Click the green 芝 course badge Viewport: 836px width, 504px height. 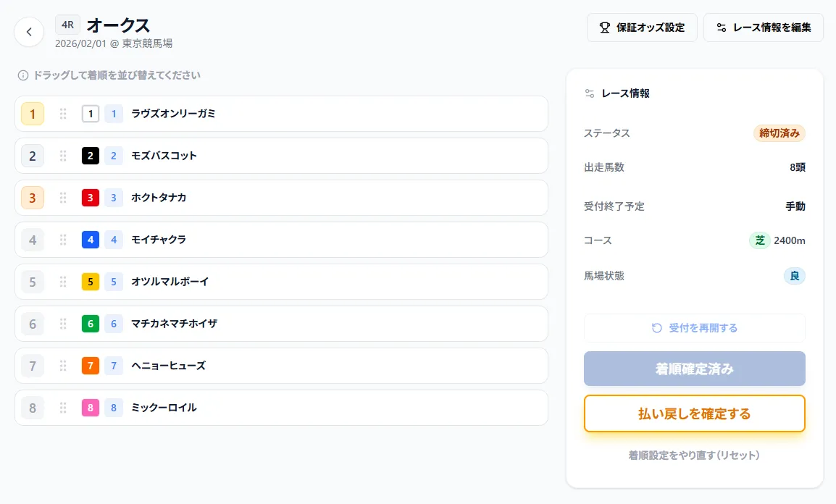[759, 240]
